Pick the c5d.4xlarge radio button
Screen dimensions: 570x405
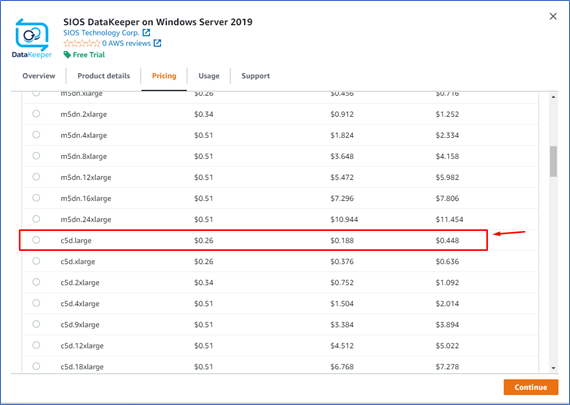[36, 303]
